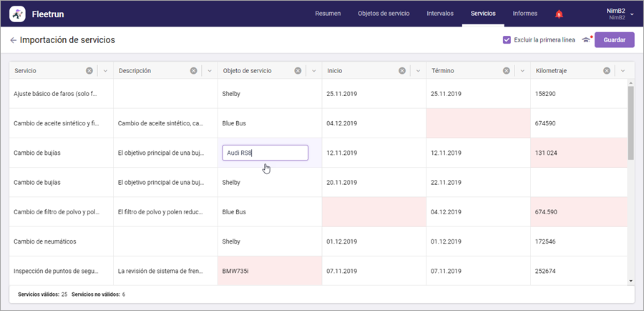Uncheck Excluir la primera línea checkbox
Viewport: 644px width, 311px height.
507,40
